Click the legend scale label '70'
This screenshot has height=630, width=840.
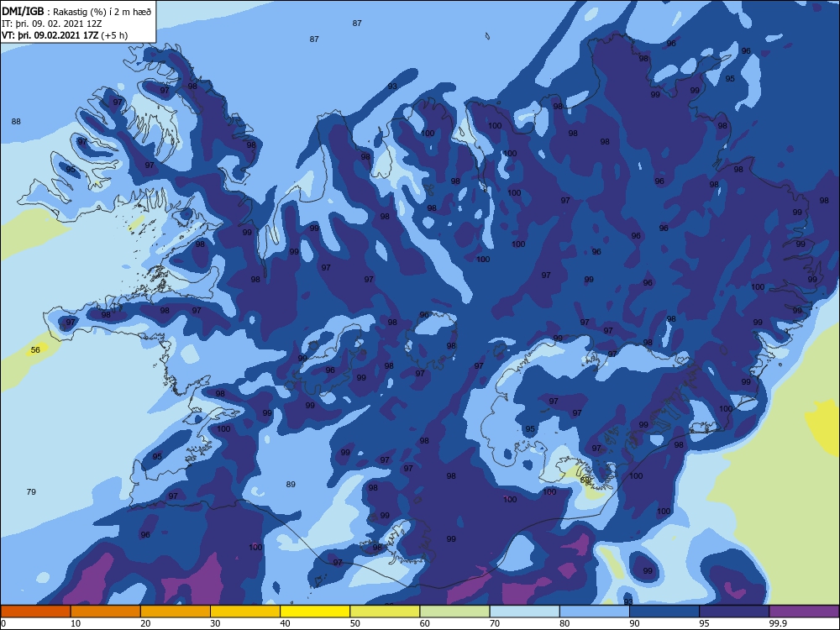(x=495, y=623)
